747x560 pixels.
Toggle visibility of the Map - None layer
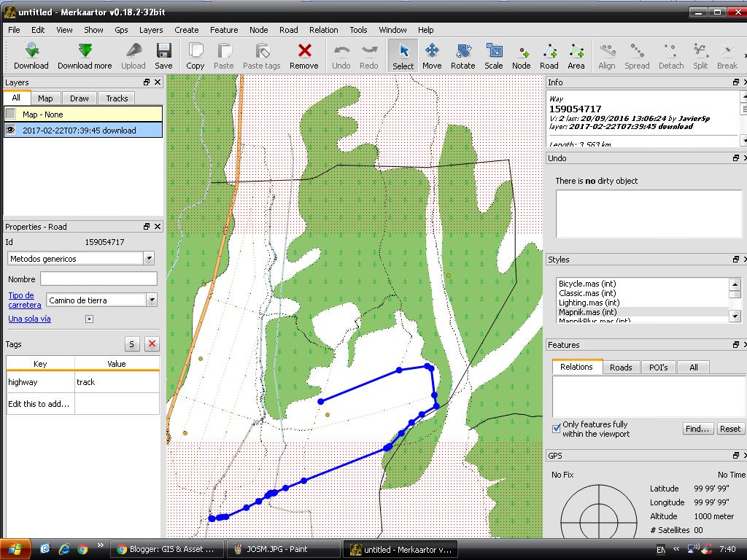9,112
